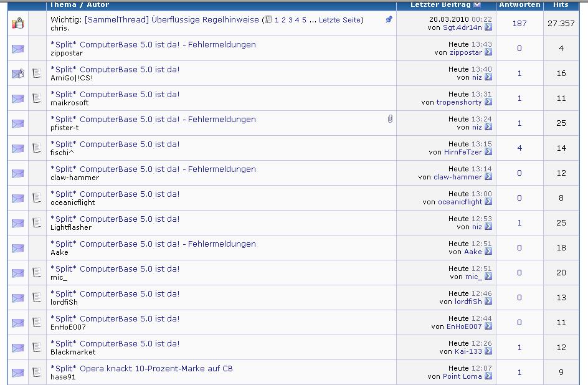Click the envelope icon on AmiGo|!CS! row
588x385 pixels.
(17, 74)
